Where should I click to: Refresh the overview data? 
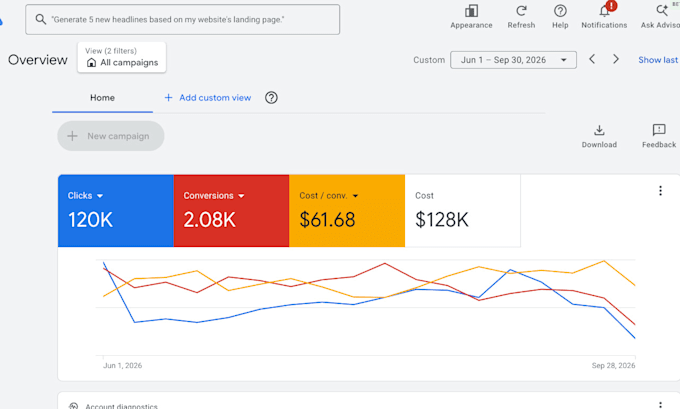[521, 16]
